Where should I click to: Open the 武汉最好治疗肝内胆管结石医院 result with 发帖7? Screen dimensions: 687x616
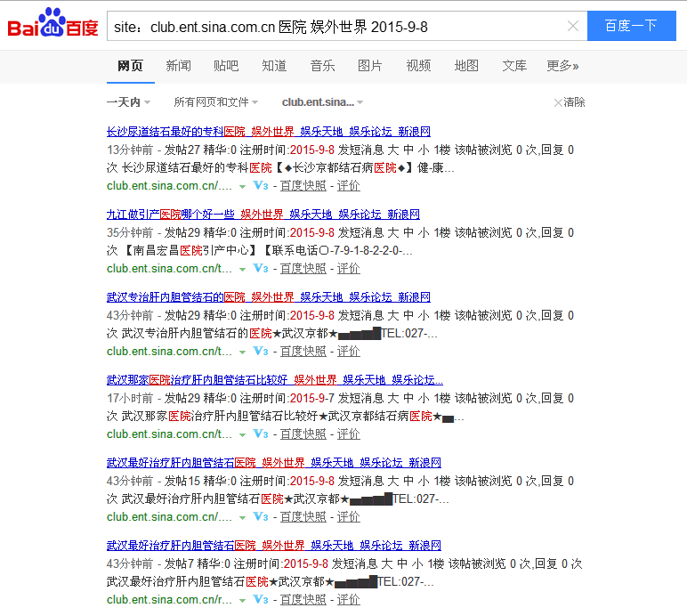click(x=274, y=546)
